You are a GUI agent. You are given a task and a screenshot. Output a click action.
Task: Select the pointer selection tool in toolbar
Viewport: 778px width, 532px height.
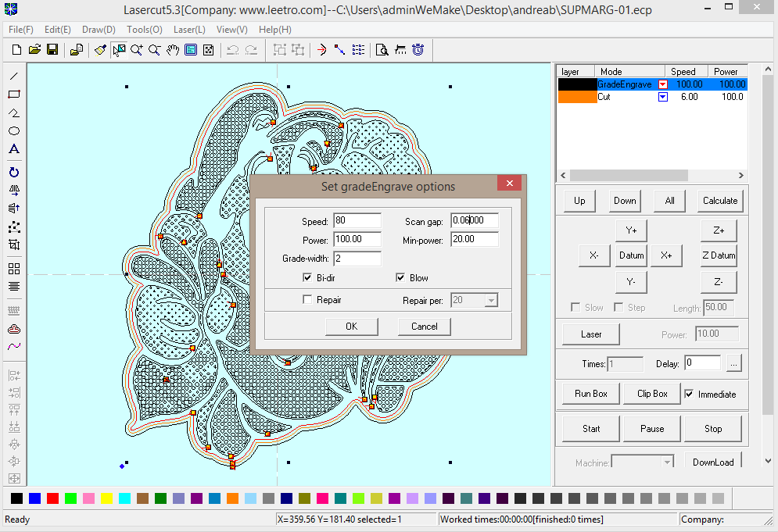[119, 49]
